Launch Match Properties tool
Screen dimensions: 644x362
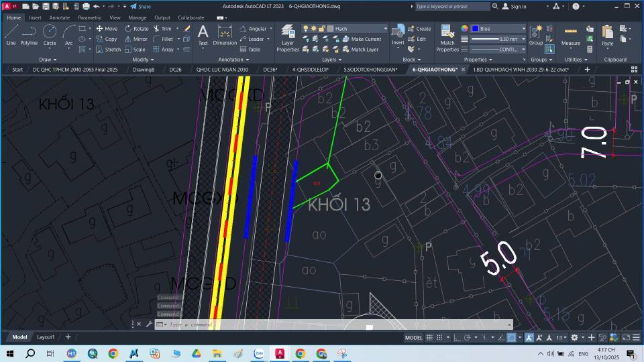click(447, 38)
